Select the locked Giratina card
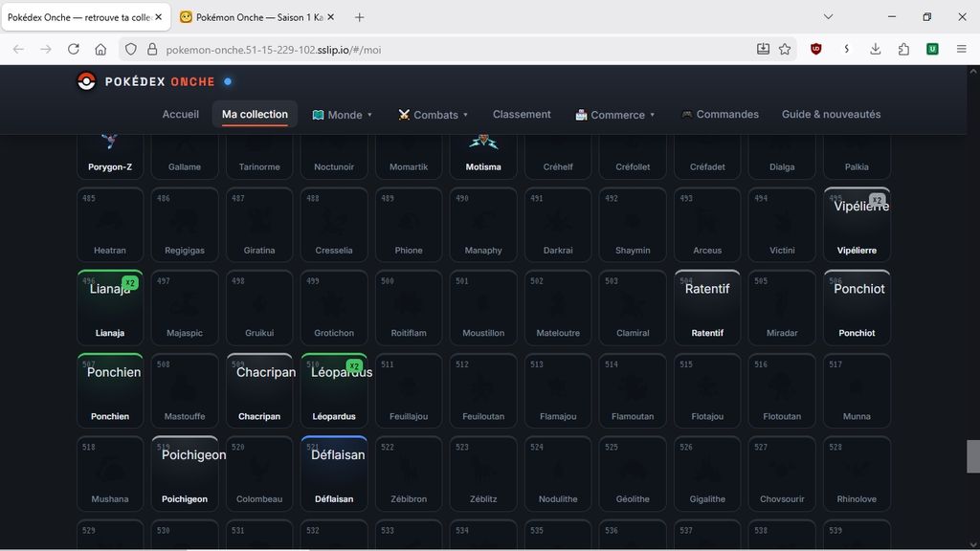The height and width of the screenshot is (551, 980). pyautogui.click(x=259, y=224)
